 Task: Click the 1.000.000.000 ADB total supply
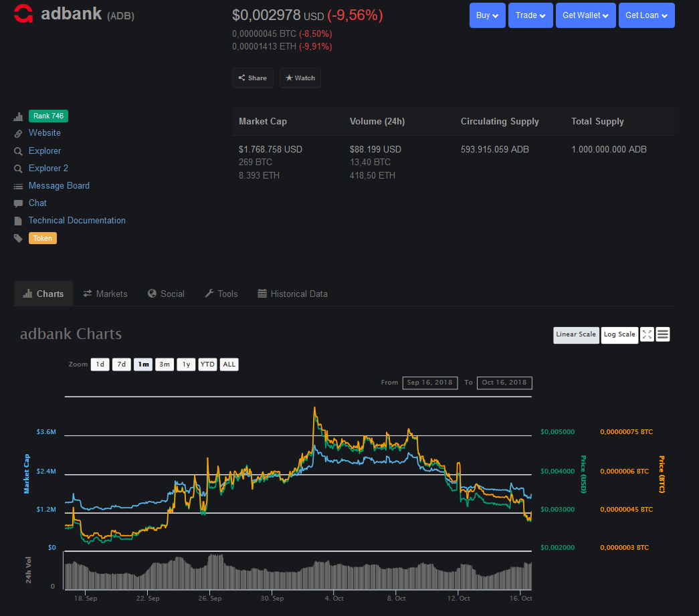(x=609, y=149)
